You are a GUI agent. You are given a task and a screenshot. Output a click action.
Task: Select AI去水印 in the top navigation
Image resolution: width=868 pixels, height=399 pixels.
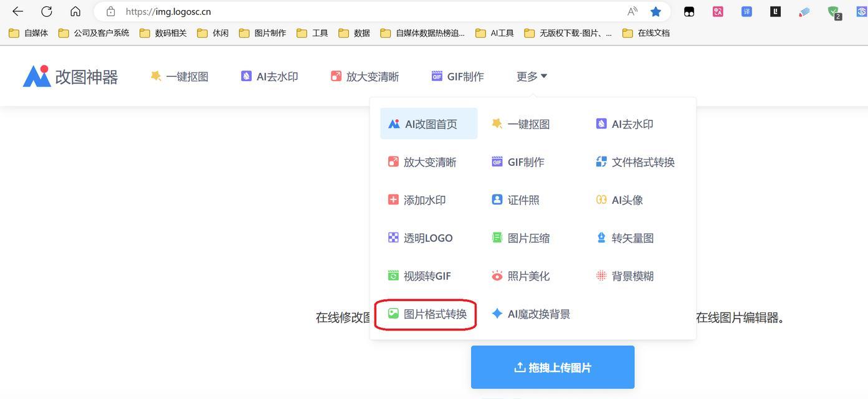click(269, 76)
